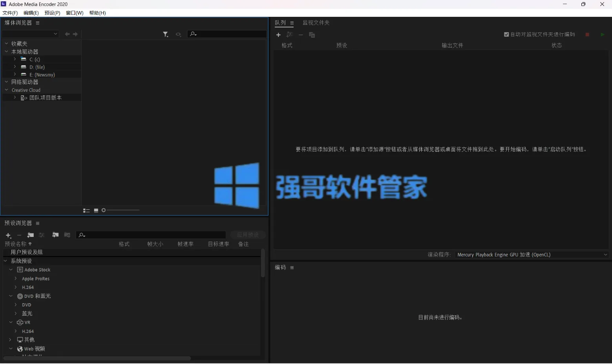This screenshot has height=364, width=612.
Task: Import presets using the import icon
Action: pyautogui.click(x=55, y=235)
